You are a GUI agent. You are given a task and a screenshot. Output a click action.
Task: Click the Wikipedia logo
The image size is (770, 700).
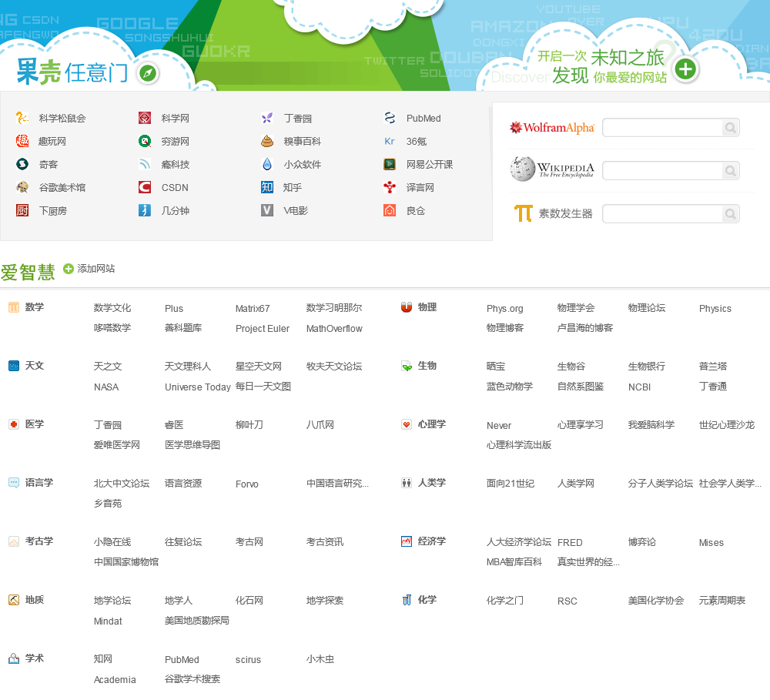tap(551, 169)
